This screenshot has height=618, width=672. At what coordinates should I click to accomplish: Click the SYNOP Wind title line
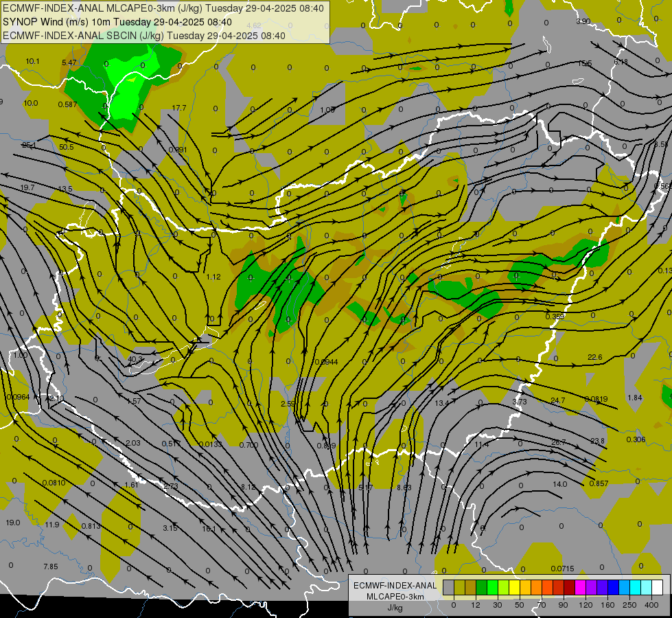click(x=117, y=22)
